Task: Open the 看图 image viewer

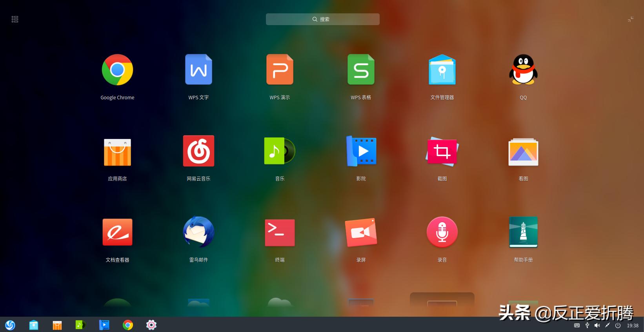Action: (523, 152)
